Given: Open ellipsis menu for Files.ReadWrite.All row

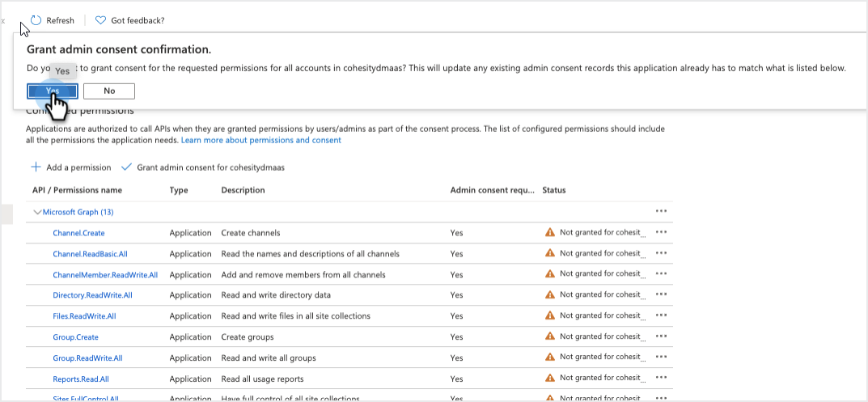Looking at the screenshot, I should 661,315.
